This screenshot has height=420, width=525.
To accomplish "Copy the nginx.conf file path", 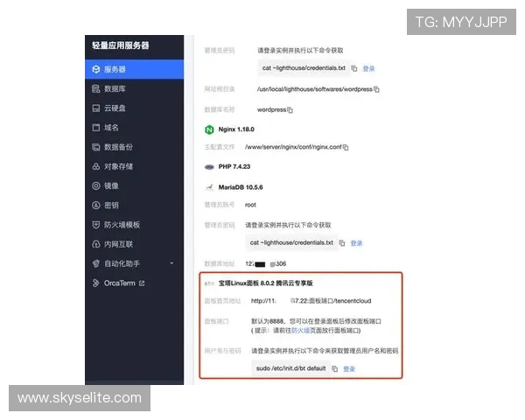I will pyautogui.click(x=346, y=147).
